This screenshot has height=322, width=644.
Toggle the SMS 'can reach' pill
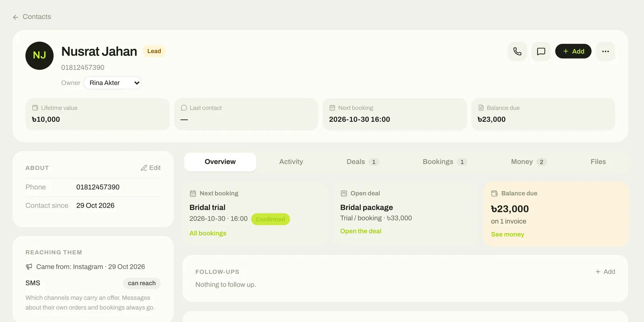142,283
